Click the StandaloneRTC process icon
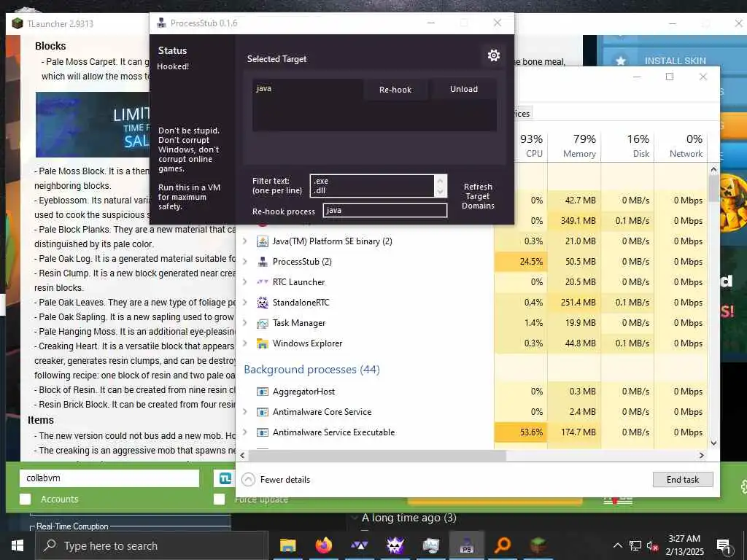The width and height of the screenshot is (747, 560). (263, 303)
